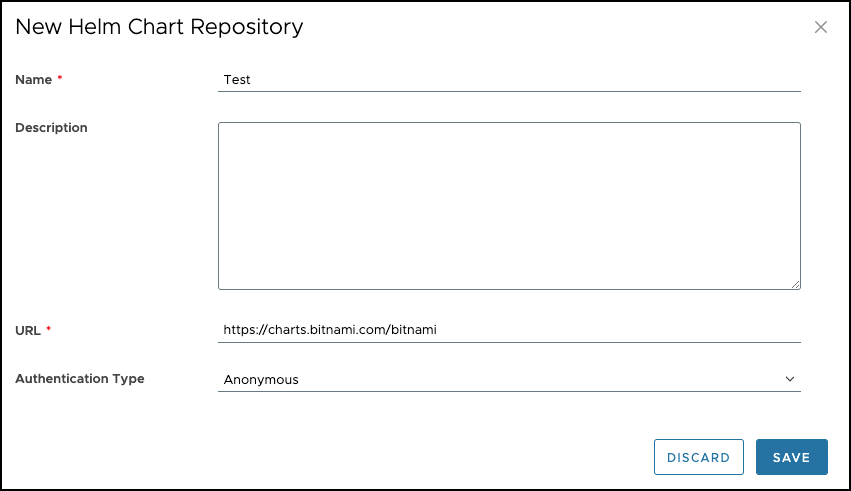Focus the Description text area
The width and height of the screenshot is (851, 491).
[x=509, y=206]
